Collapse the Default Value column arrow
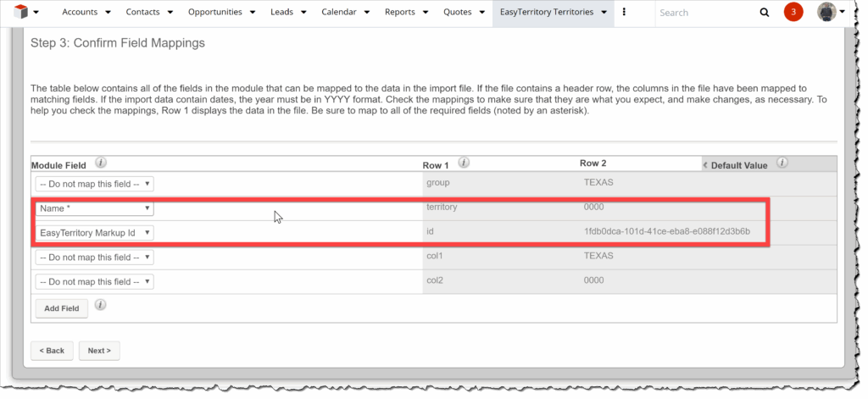The width and height of the screenshot is (868, 399). pyautogui.click(x=706, y=164)
